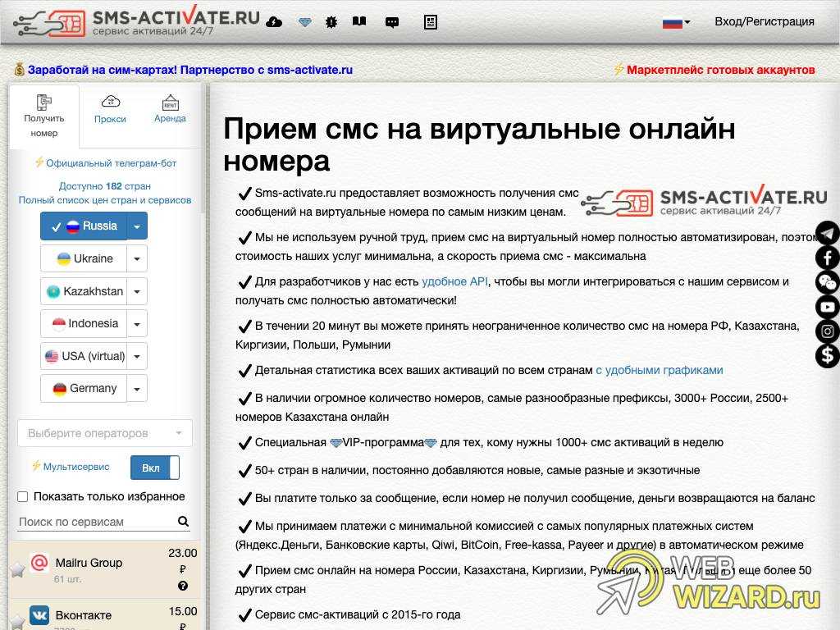Open Полный список цен стран и сервисов
This screenshot has width=840, height=630.
(x=105, y=200)
